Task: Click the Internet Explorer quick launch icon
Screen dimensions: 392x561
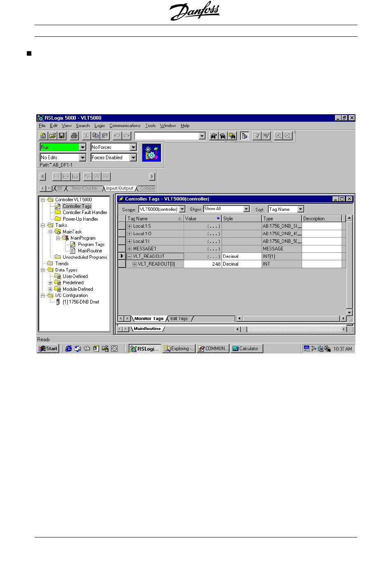Action: pyautogui.click(x=68, y=349)
